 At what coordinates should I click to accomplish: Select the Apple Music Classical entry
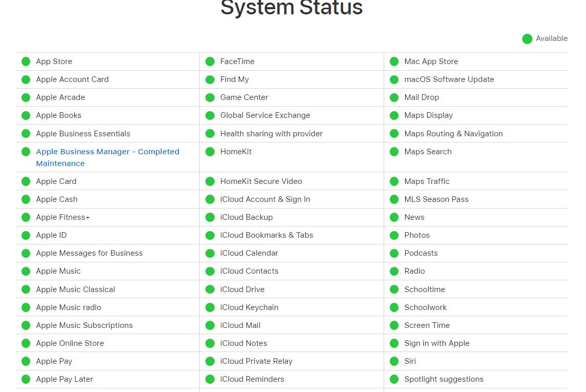pyautogui.click(x=75, y=289)
